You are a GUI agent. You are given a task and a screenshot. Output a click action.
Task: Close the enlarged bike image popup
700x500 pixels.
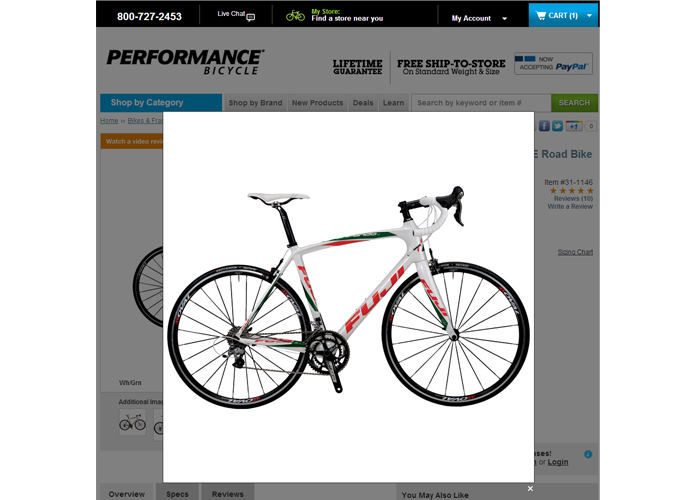tap(530, 488)
